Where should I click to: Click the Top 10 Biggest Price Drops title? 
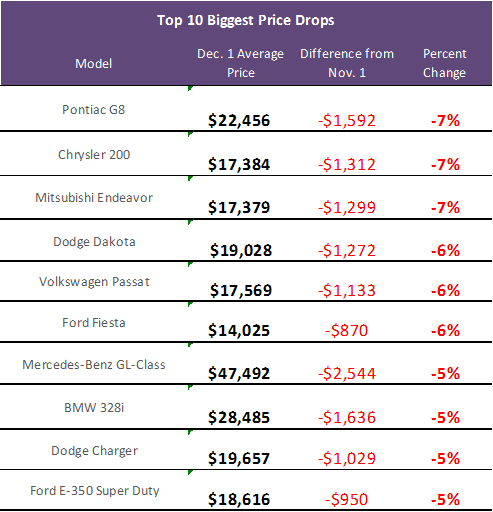click(x=246, y=21)
